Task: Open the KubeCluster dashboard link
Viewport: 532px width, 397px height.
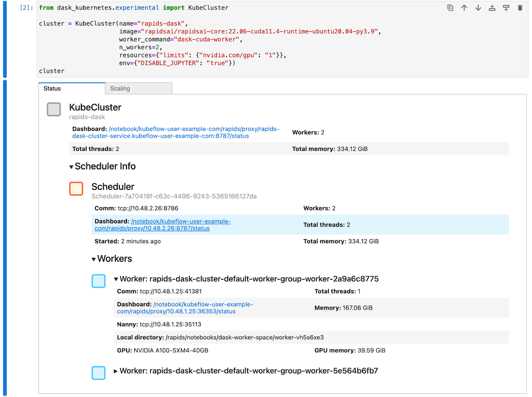Action: (176, 132)
